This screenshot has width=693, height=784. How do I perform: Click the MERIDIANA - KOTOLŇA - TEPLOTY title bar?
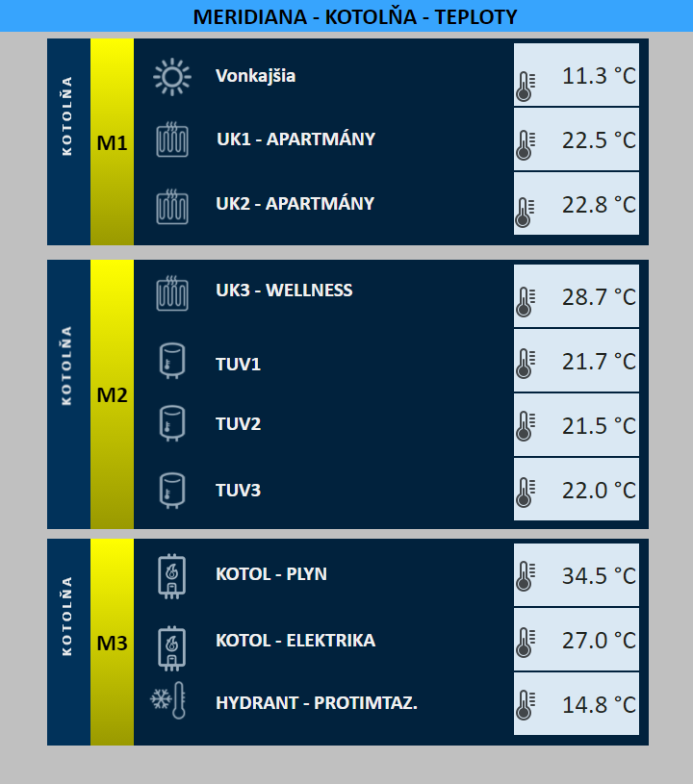click(346, 16)
